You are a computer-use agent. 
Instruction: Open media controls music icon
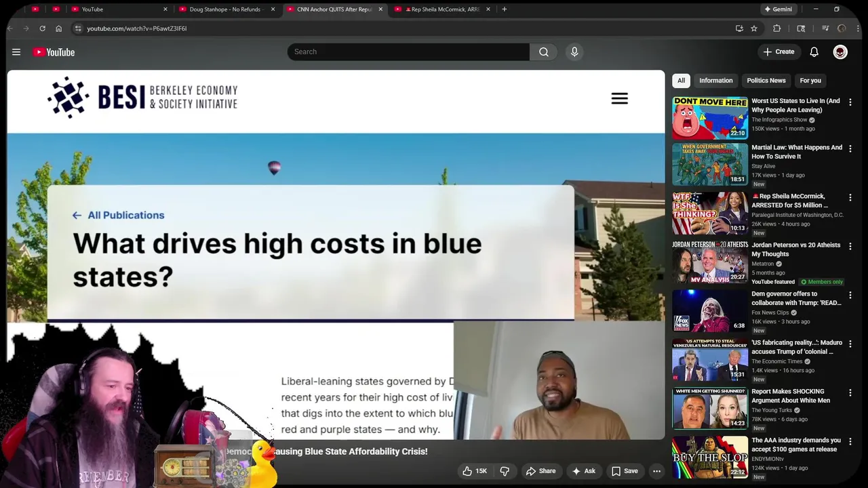pyautogui.click(x=825, y=28)
